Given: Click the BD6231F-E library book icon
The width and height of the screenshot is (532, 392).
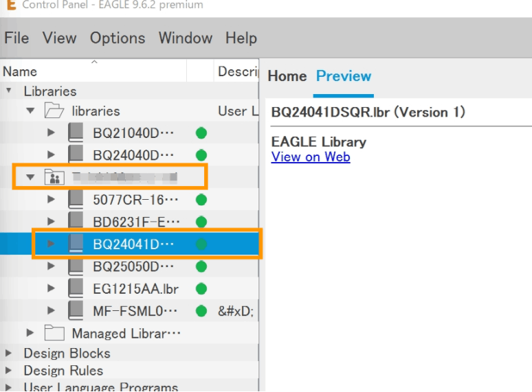Looking at the screenshot, I should [76, 221].
